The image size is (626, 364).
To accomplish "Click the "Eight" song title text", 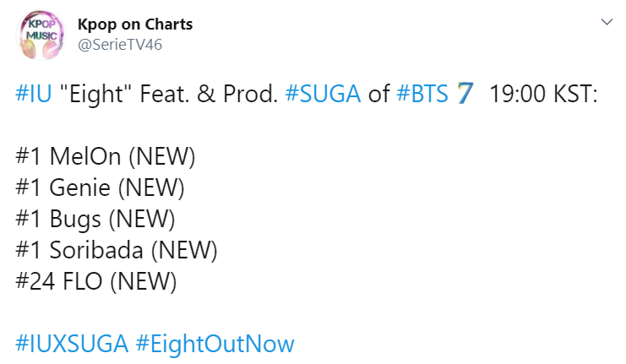I will coord(90,94).
